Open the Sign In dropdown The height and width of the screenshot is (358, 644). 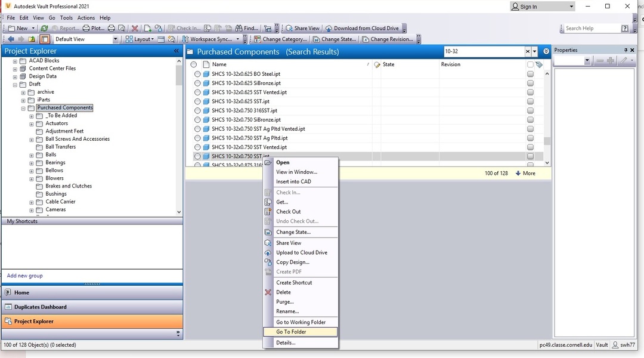pos(571,7)
